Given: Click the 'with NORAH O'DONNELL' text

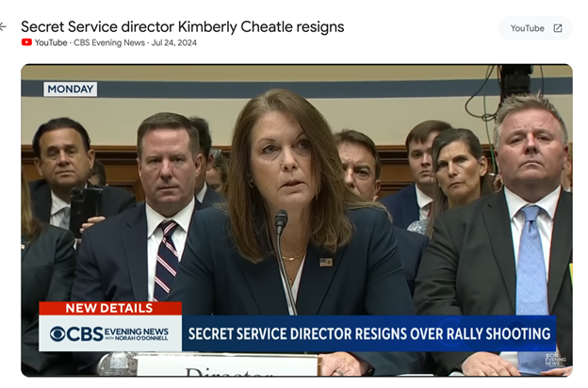Looking at the screenshot, I should click(137, 338).
